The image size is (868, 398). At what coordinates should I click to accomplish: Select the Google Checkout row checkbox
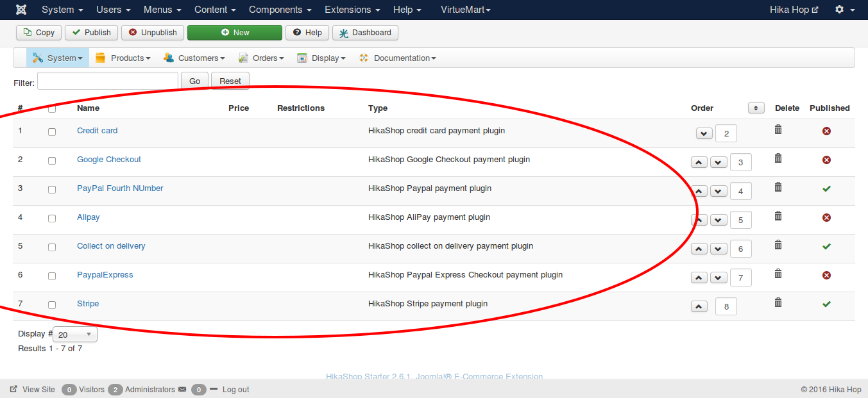52,161
